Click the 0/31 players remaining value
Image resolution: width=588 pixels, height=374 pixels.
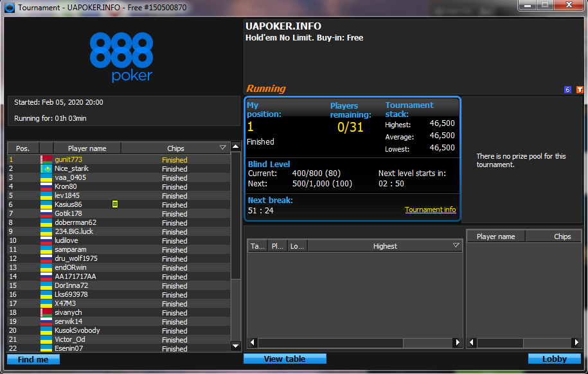pyautogui.click(x=350, y=127)
